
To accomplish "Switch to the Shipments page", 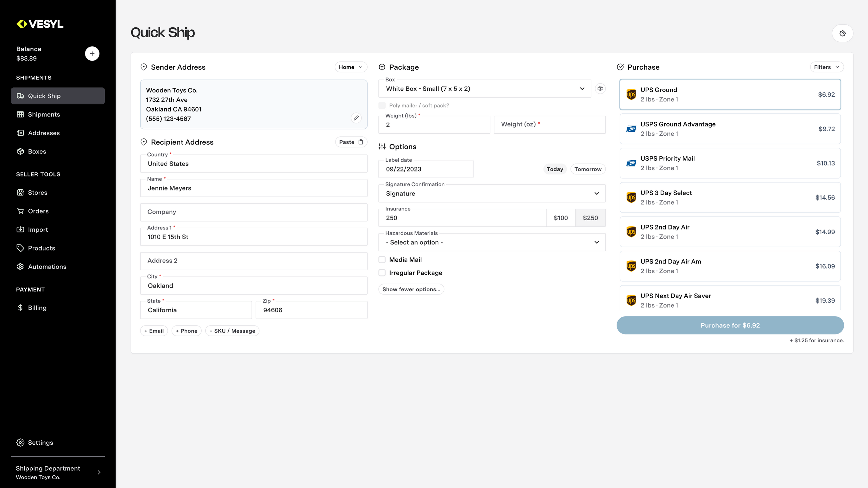I will point(43,114).
